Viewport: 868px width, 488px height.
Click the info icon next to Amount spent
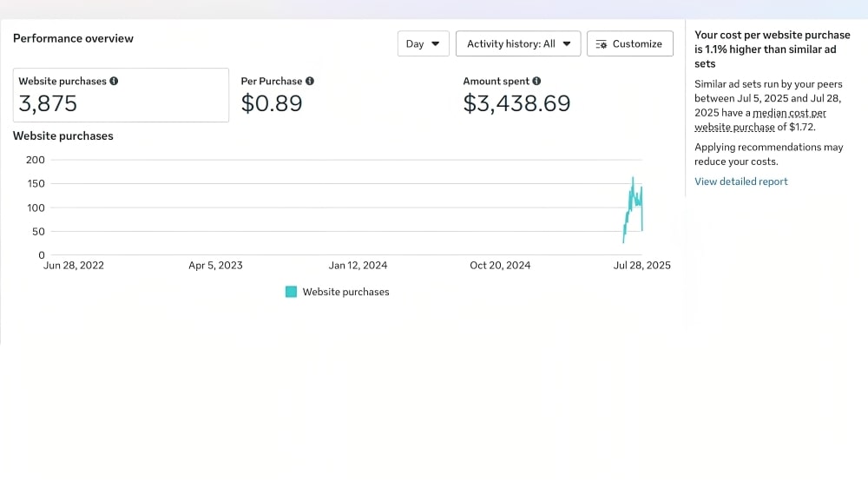(x=536, y=82)
